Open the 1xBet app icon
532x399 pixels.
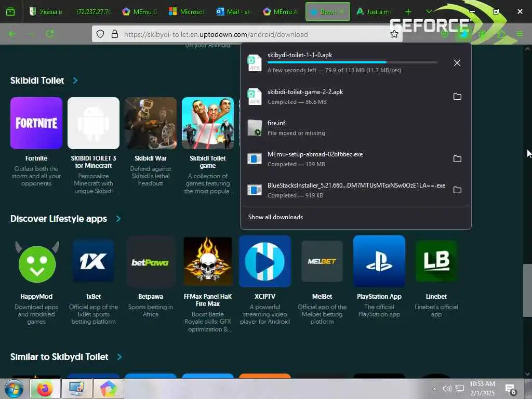(x=94, y=261)
